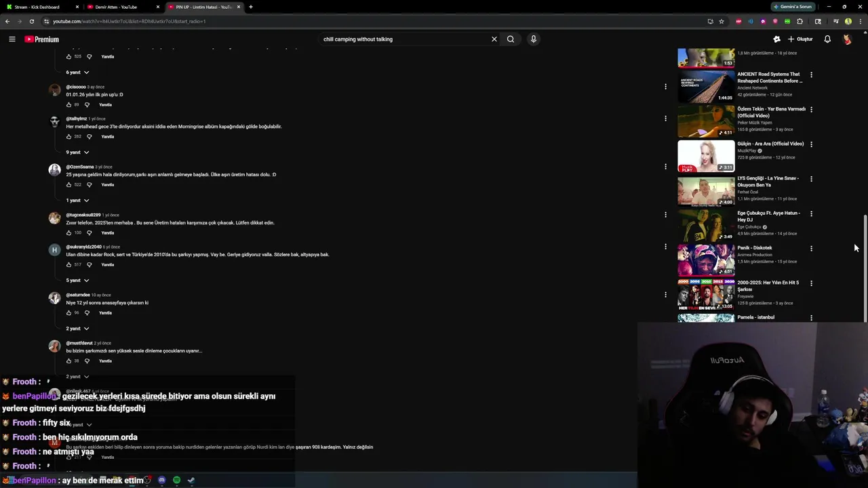The image size is (868, 488).
Task: Open @mustfdavut channel link
Action: [x=79, y=343]
